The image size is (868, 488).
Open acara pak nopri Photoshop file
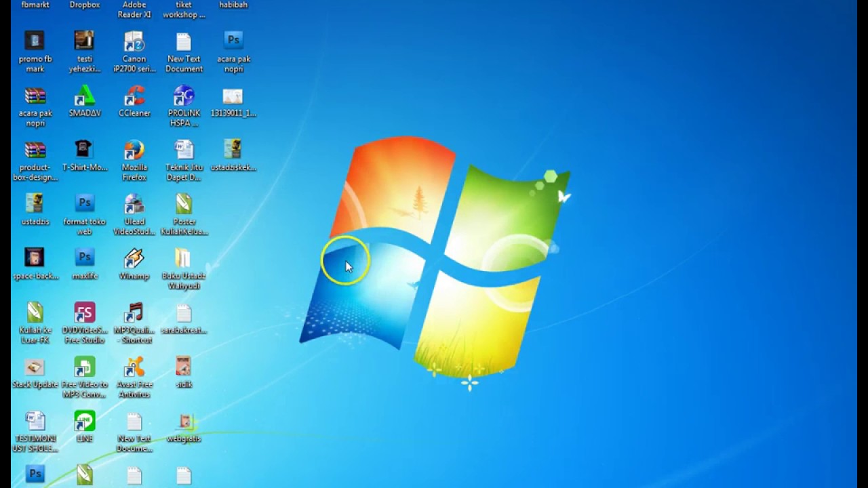pyautogui.click(x=233, y=41)
